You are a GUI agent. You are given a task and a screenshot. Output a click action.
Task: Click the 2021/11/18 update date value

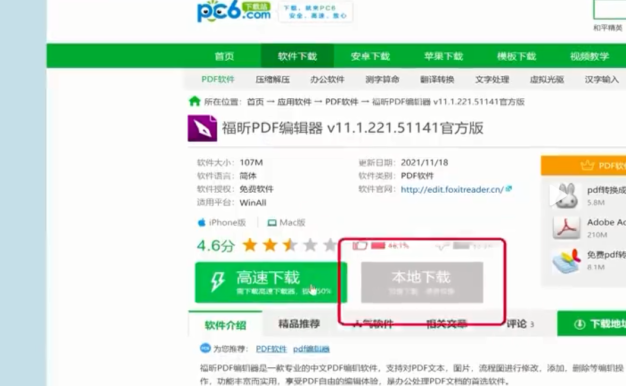(x=424, y=162)
